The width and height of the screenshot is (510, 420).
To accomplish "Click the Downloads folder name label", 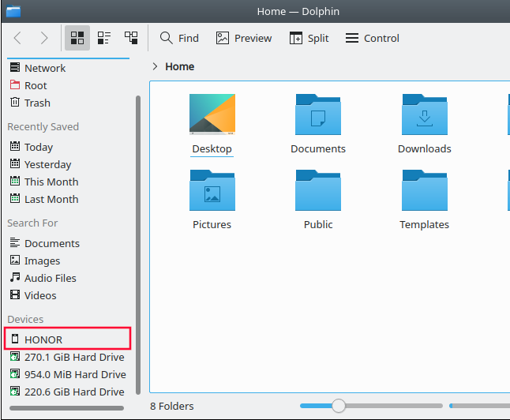I will tap(425, 148).
